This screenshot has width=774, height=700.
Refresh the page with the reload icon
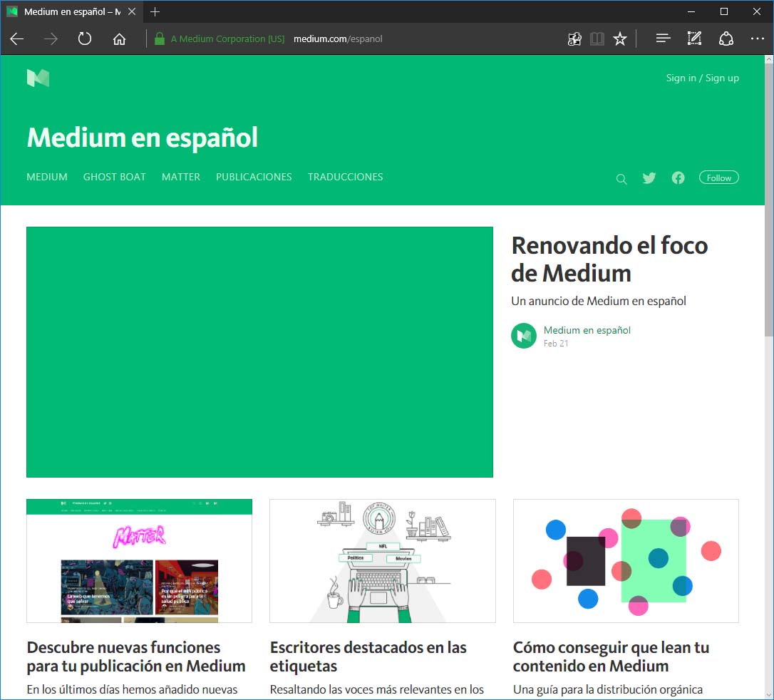tap(85, 38)
